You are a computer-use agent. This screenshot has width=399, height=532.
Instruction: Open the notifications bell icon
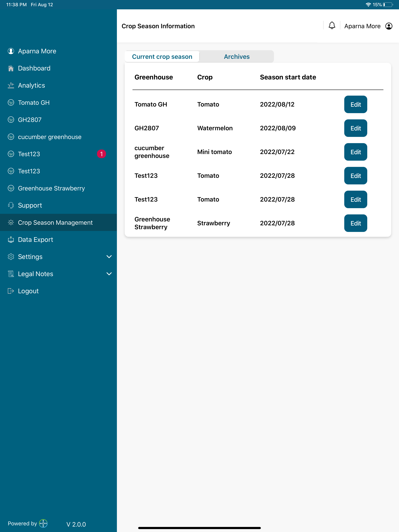tap(332, 26)
